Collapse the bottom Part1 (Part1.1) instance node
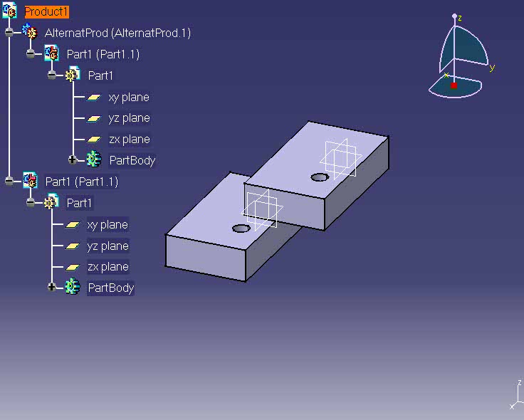Screen dimensions: 524x420 pyautogui.click(x=9, y=181)
